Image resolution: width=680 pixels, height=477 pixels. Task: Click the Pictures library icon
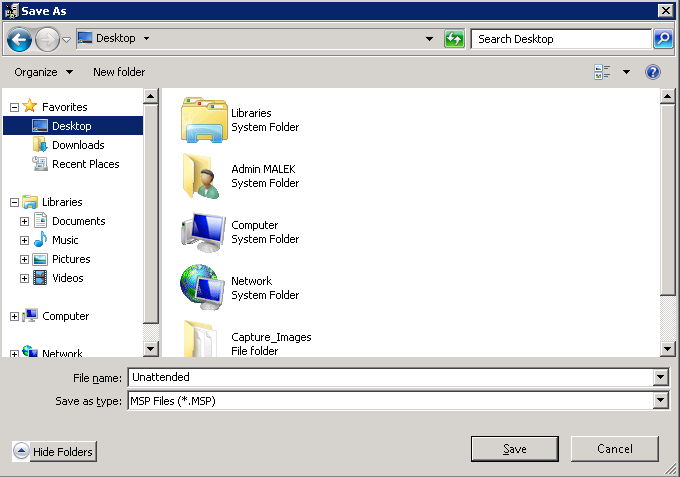click(x=40, y=259)
